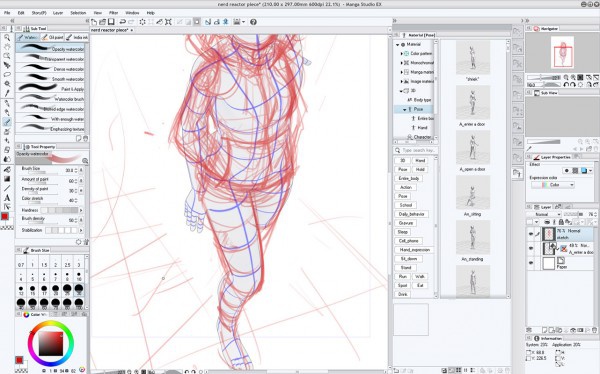Collapse the Material tree root
The width and height of the screenshot is (600, 374).
(x=398, y=45)
